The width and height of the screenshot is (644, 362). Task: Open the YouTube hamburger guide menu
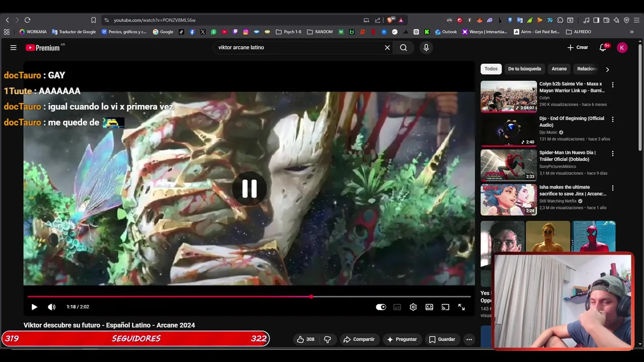(14, 47)
